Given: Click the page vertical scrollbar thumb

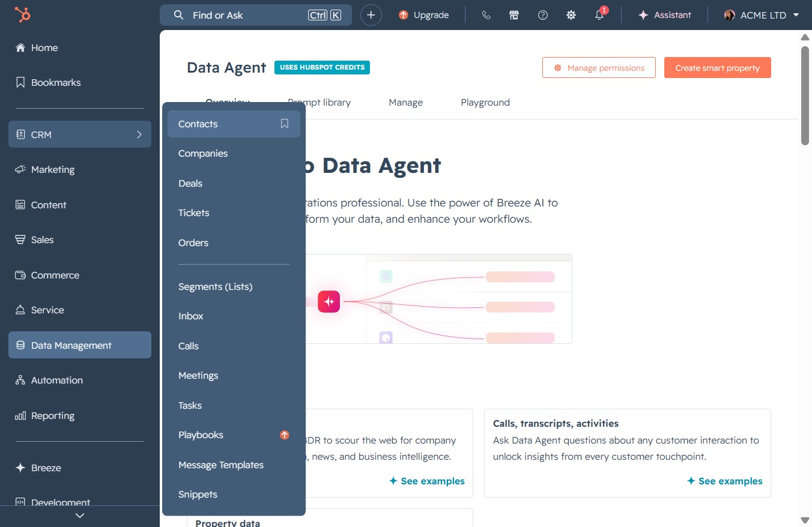Looking at the screenshot, I should tap(805, 95).
